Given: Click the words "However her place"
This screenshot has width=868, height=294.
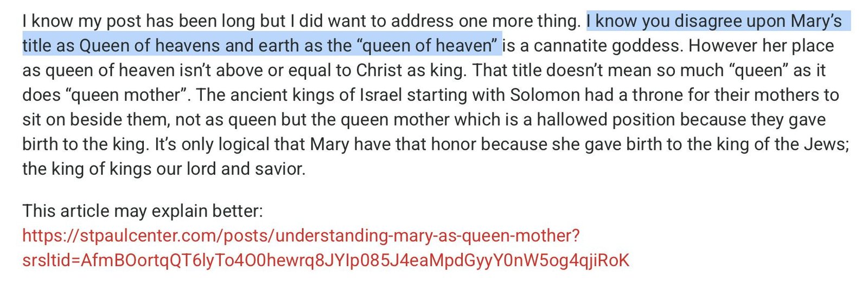Looking at the screenshot, I should coord(761,46).
